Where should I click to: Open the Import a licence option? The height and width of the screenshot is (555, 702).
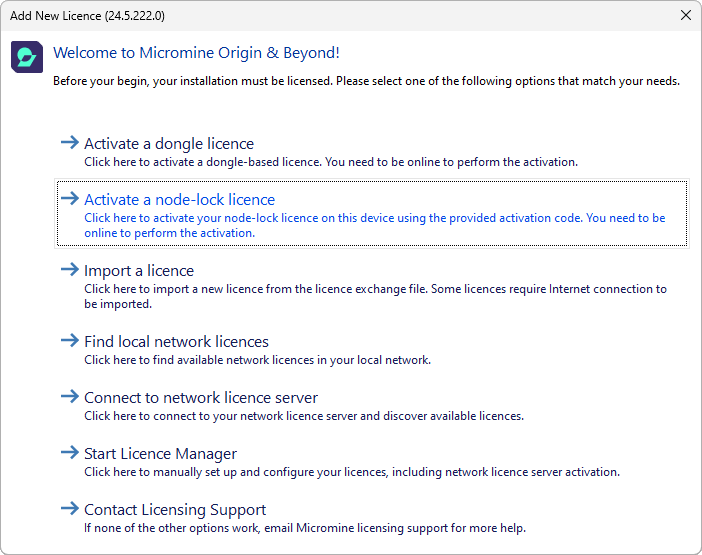pyautogui.click(x=139, y=271)
